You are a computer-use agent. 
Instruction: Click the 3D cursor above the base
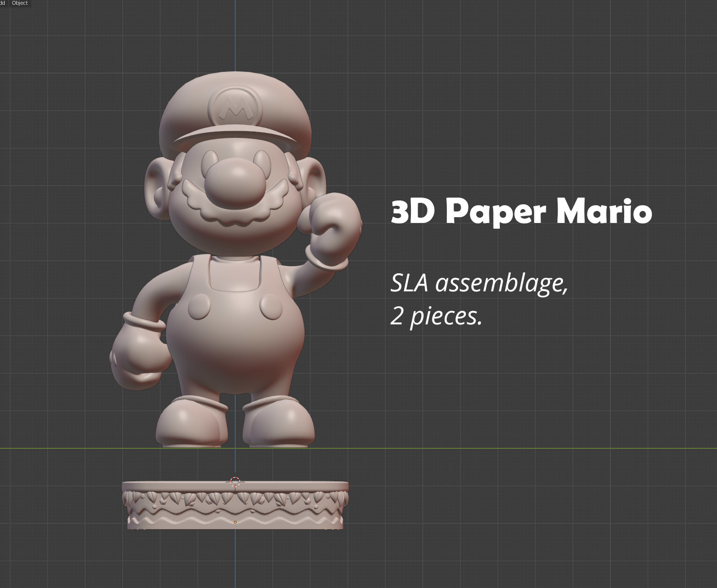pos(235,482)
